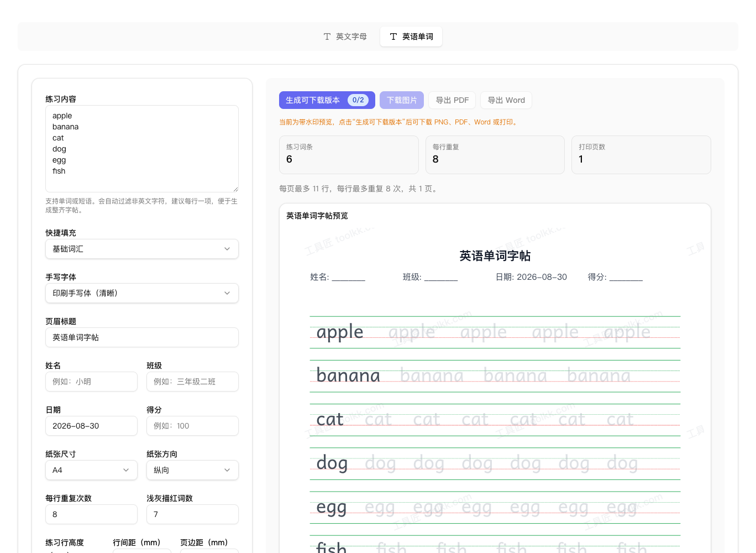Click the 每页最多 11 行 summary text
The height and width of the screenshot is (553, 756).
(x=359, y=189)
